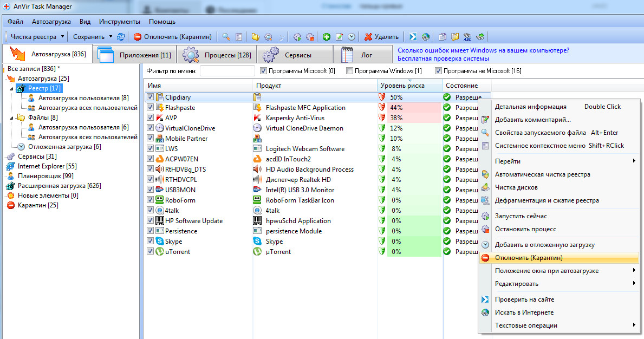The height and width of the screenshot is (339, 644).
Task: Click the globe web search toolbar icon
Action: [426, 37]
